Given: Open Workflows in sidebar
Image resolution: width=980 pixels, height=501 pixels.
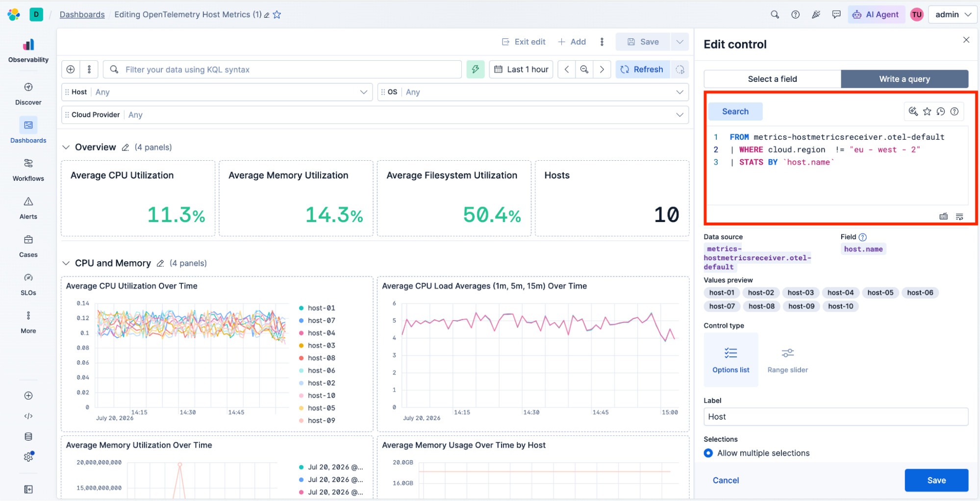Looking at the screenshot, I should 28,170.
